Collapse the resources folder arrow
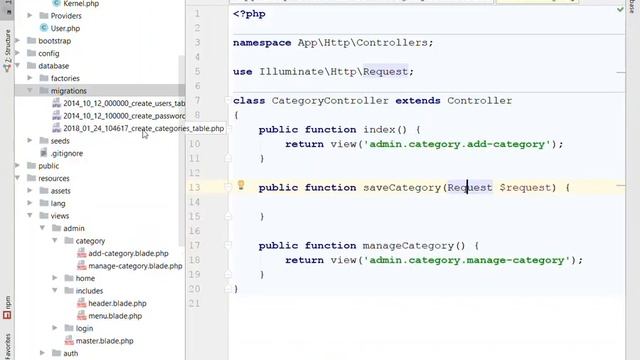The image size is (640, 360). click(17, 178)
